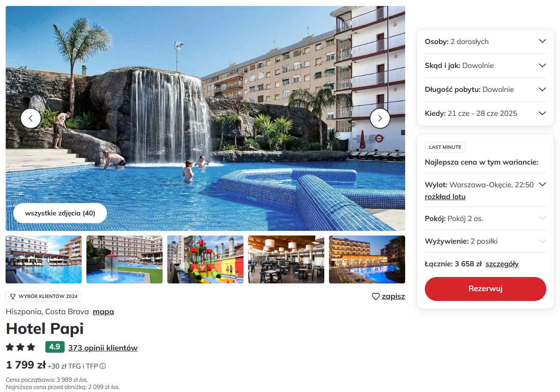Expand the Wylot Warszawa-Okęcie departure selector

coord(486,185)
